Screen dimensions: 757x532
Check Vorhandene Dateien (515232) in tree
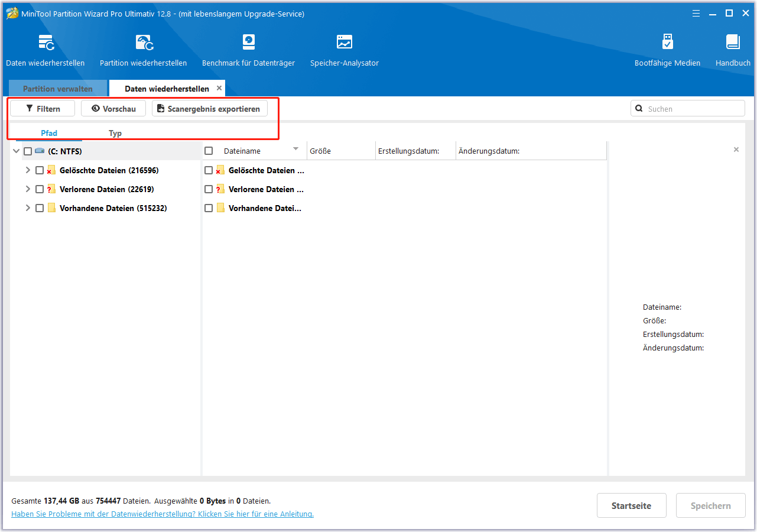(40, 208)
